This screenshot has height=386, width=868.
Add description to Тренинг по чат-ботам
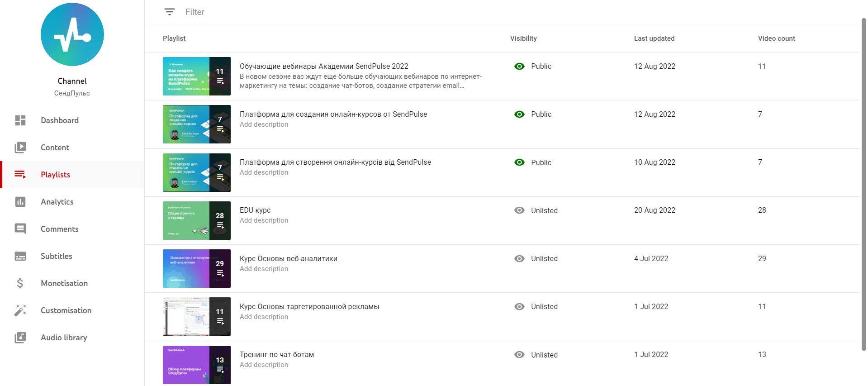click(264, 365)
